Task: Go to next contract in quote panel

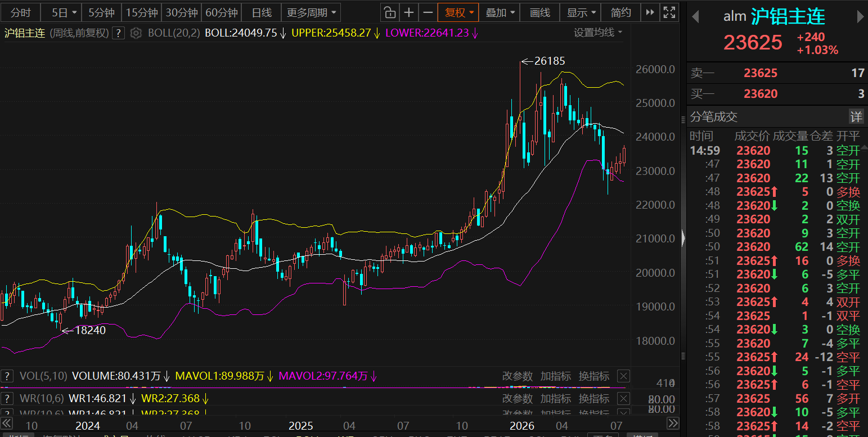Action: coord(860,17)
